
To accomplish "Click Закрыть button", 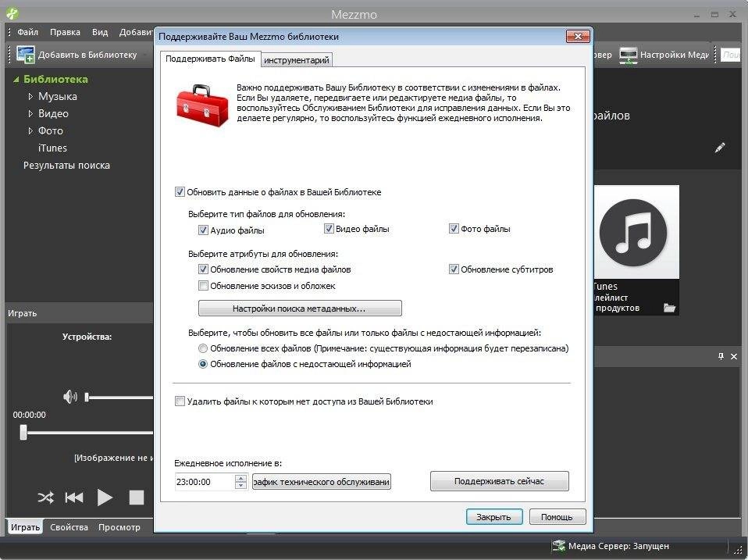I will (x=494, y=516).
